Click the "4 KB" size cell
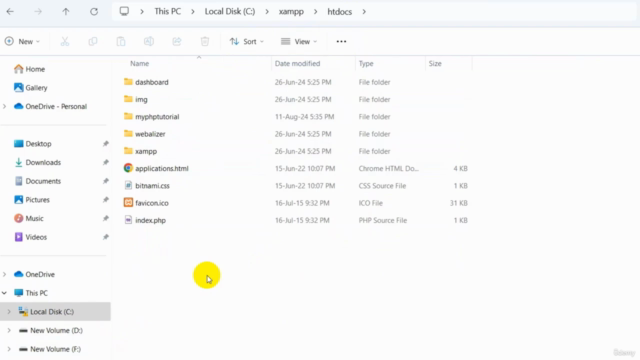The height and width of the screenshot is (360, 640). pos(460,168)
